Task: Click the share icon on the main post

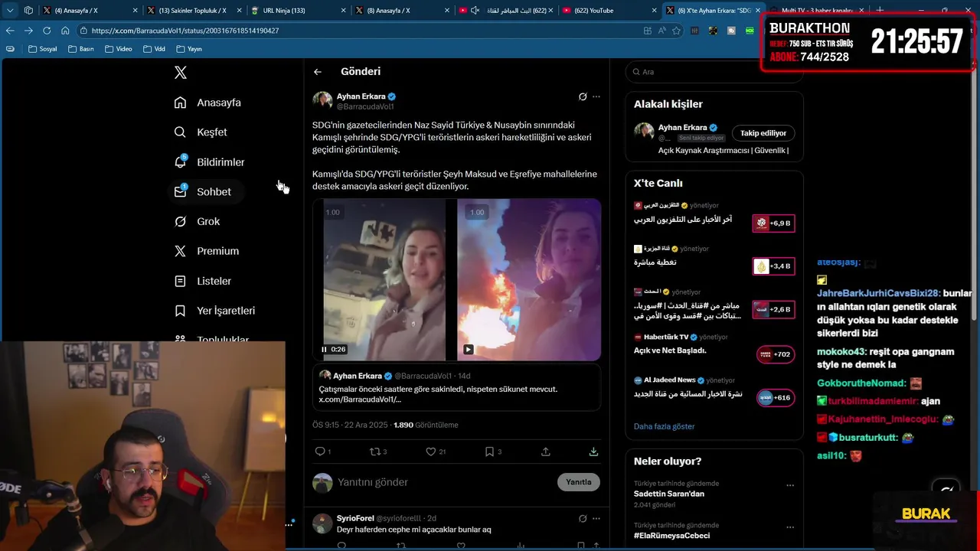Action: [x=546, y=452]
